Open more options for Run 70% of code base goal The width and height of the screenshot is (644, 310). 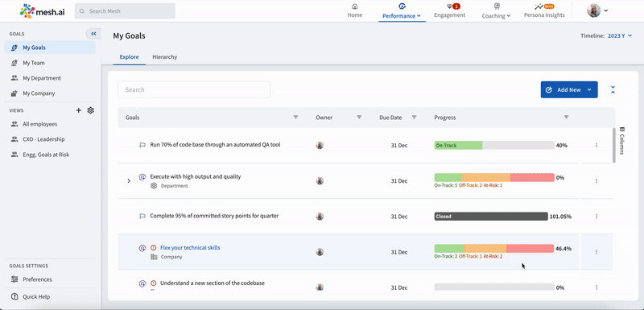pyautogui.click(x=597, y=146)
